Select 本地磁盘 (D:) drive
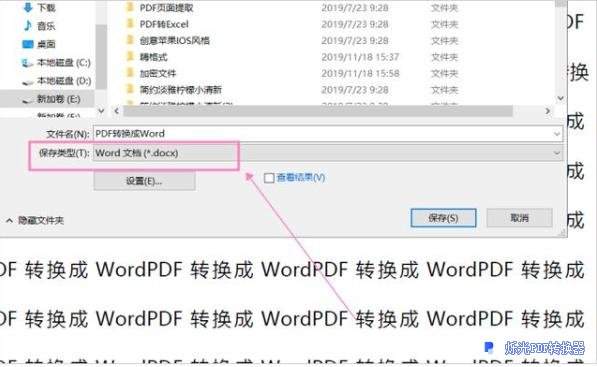 click(x=64, y=81)
